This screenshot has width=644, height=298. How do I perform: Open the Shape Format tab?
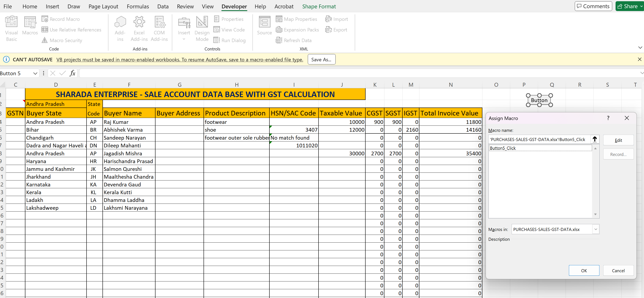coord(319,7)
